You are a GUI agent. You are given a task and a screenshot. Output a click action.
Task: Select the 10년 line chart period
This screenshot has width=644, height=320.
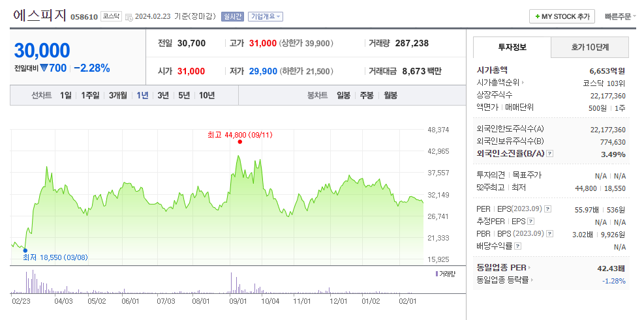207,96
